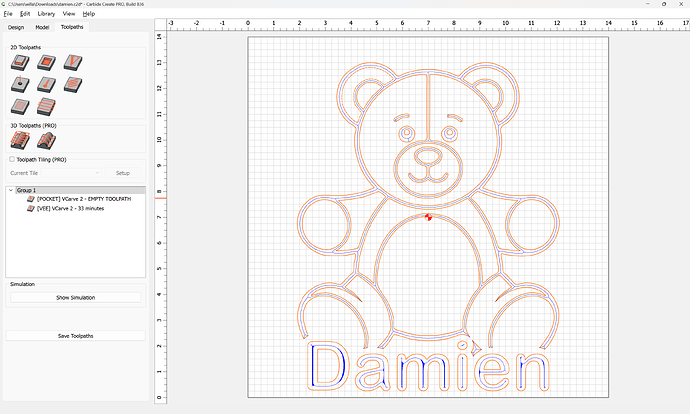This screenshot has height=414, width=690.
Task: Open the Library menu
Action: pyautogui.click(x=45, y=14)
